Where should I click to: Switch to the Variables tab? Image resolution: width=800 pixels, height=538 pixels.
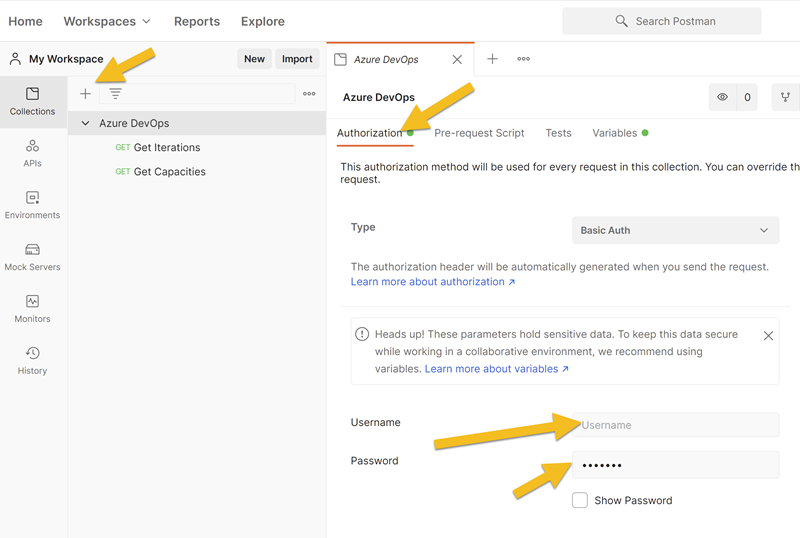[x=614, y=133]
